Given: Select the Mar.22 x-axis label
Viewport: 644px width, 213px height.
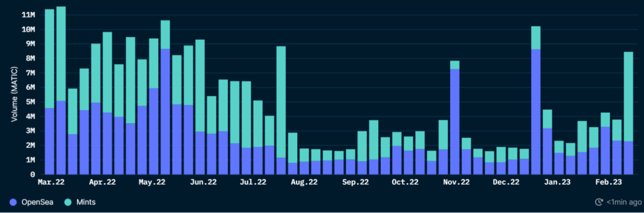Looking at the screenshot, I should pyautogui.click(x=51, y=182).
